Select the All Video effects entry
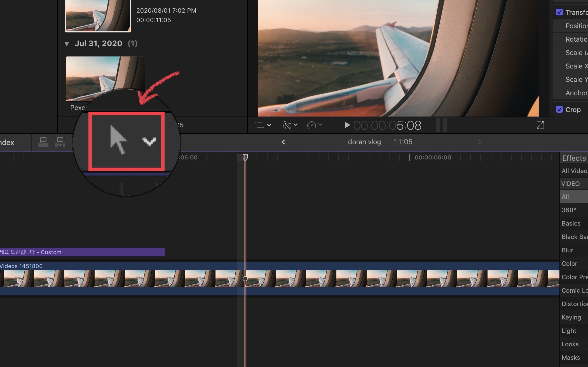 click(x=574, y=171)
